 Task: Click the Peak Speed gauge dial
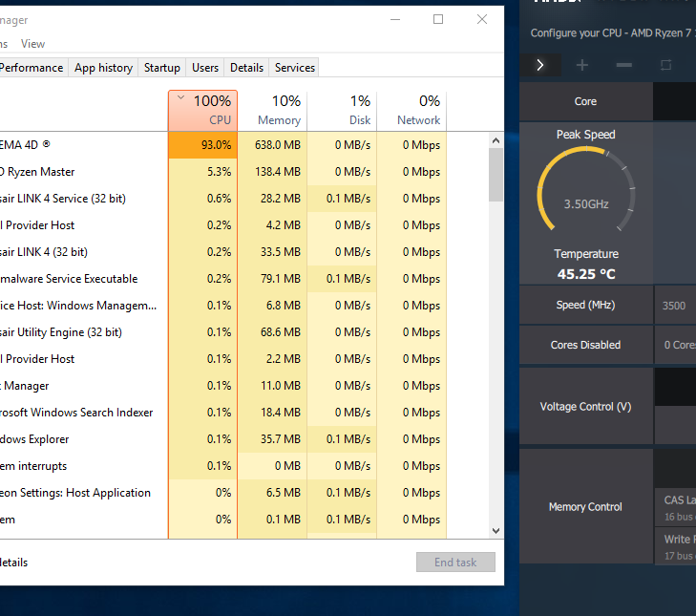tap(585, 196)
